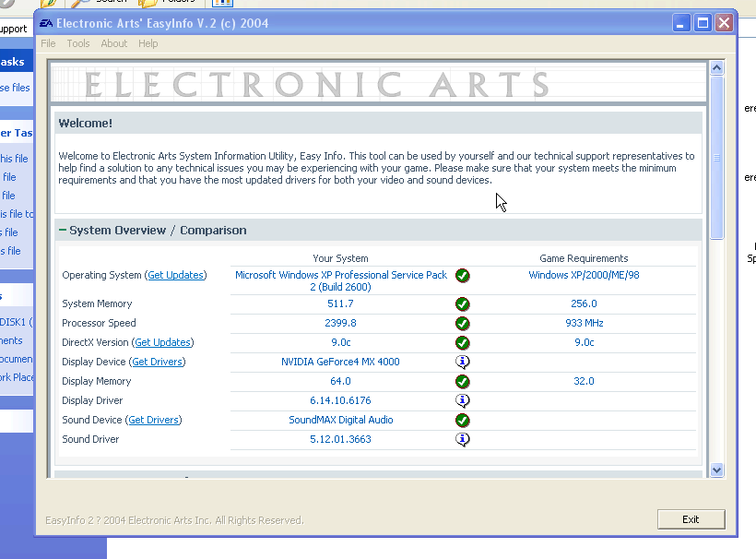Click the Processor Speed value 2399.8

[340, 323]
